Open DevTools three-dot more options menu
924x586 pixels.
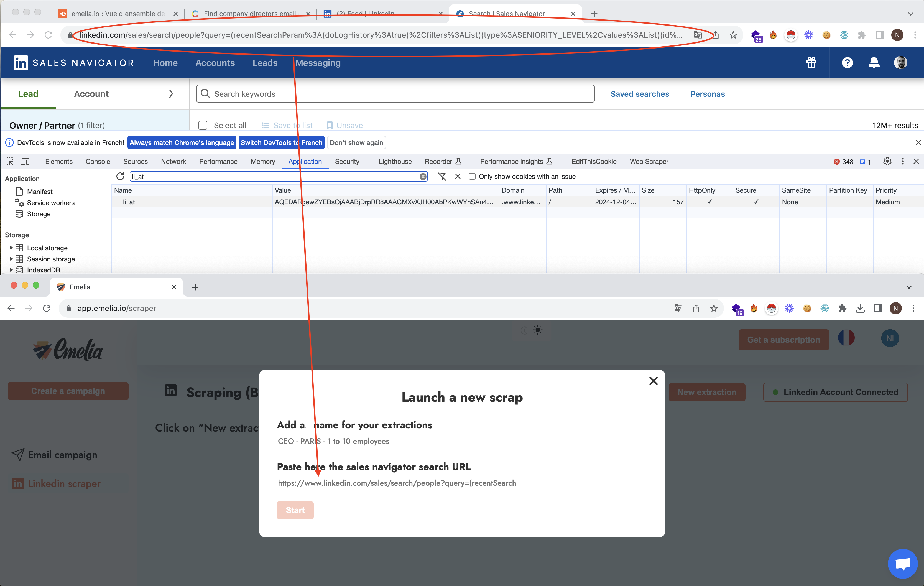pyautogui.click(x=902, y=162)
